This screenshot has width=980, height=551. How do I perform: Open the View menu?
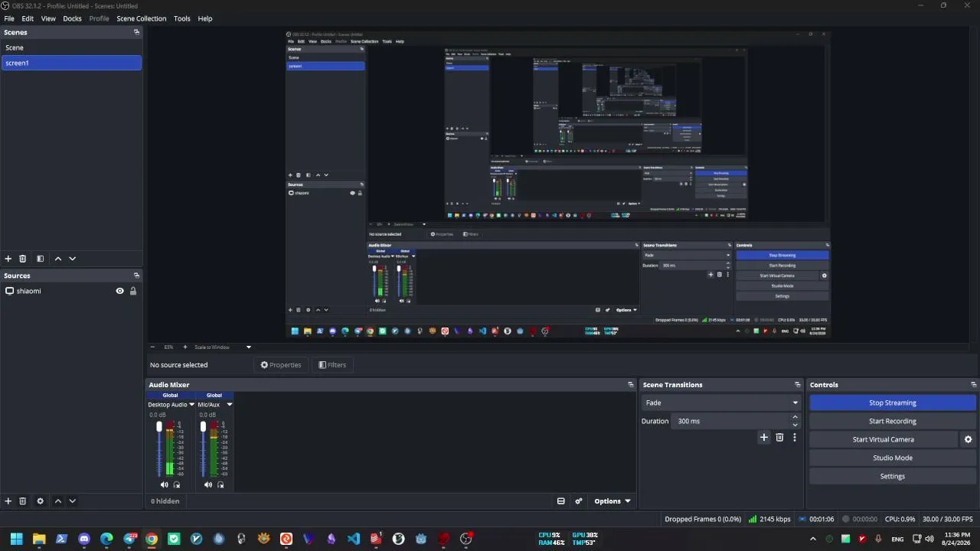48,18
